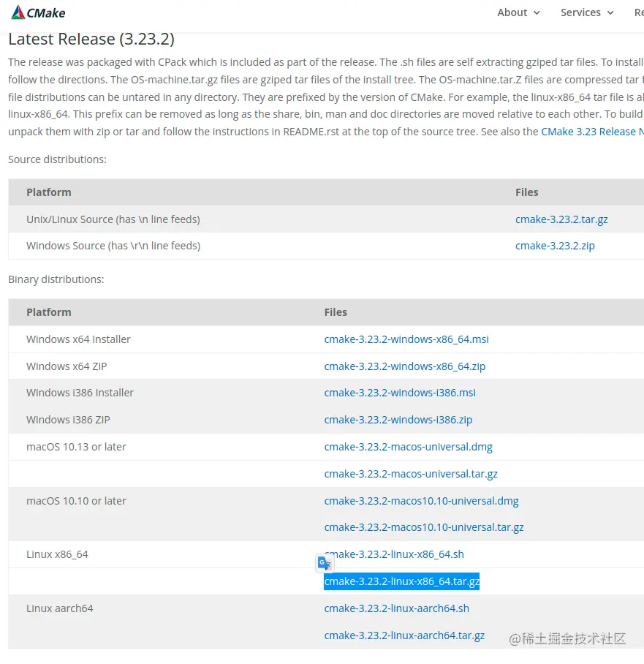
Task: Click Platform header in binary table
Action: point(49,312)
